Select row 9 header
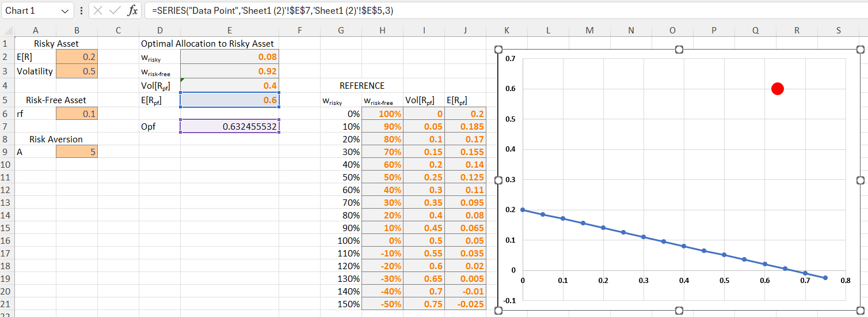Screen dimensions: 868x317 [6, 152]
